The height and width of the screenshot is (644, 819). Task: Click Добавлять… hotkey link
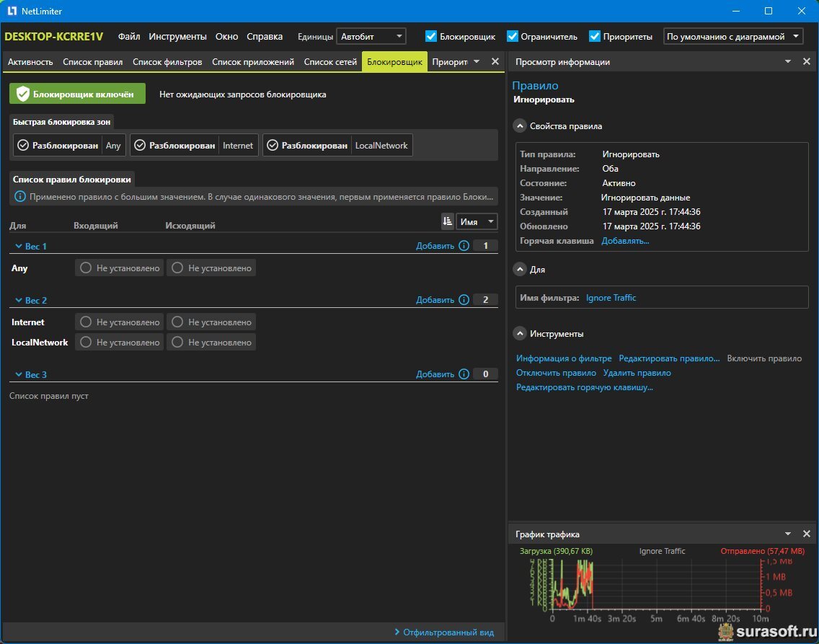(x=625, y=241)
